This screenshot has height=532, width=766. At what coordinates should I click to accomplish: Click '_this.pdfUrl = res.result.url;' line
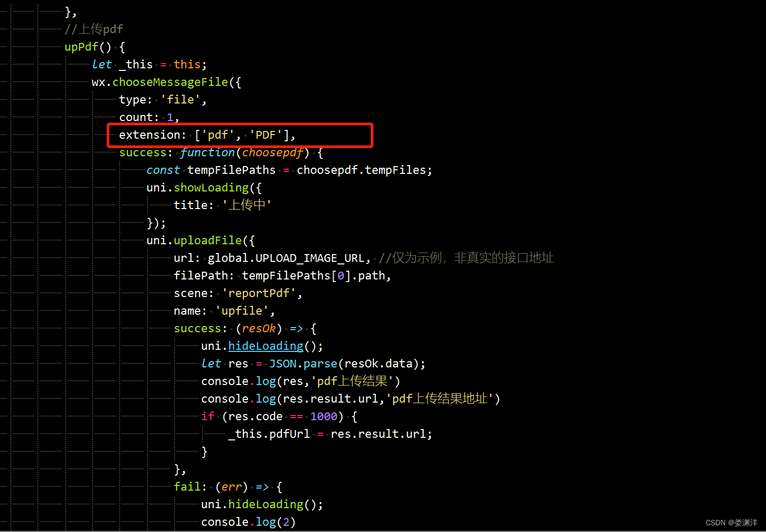point(330,434)
